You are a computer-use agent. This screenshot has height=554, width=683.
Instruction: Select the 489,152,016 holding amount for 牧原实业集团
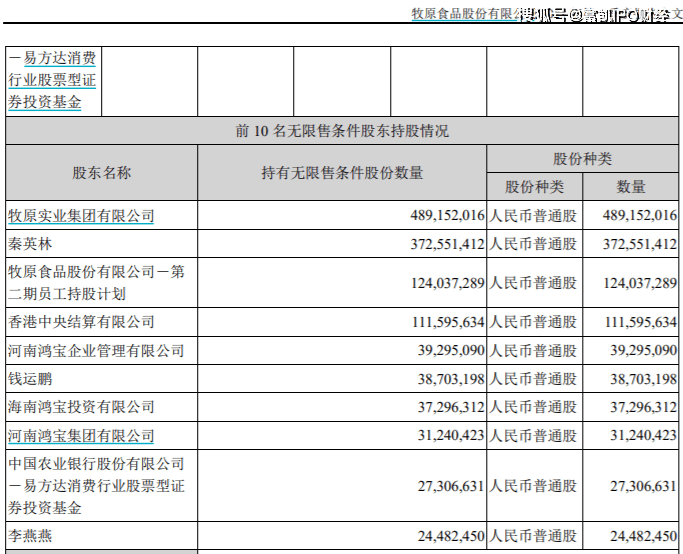447,215
